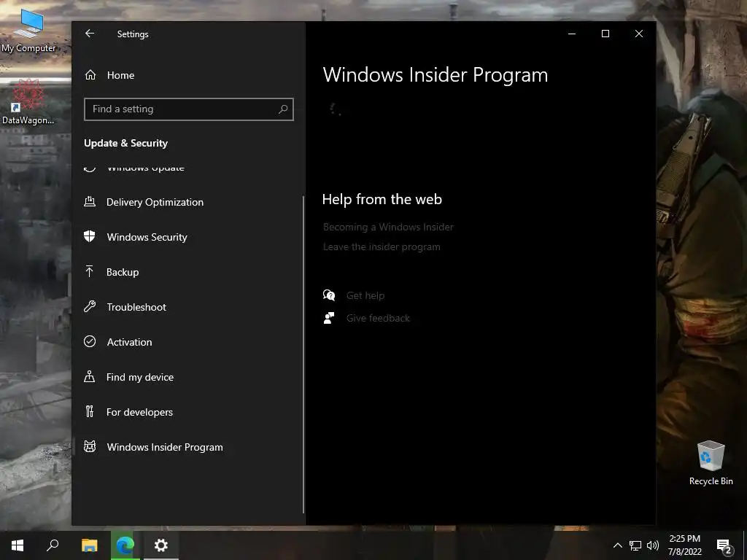
Task: Click the Find a setting search box
Action: click(x=189, y=109)
